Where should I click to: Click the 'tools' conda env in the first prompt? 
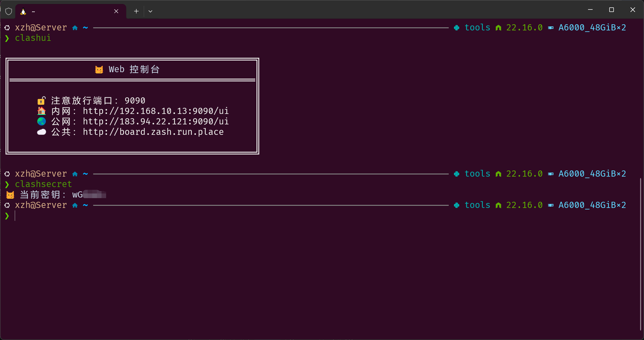tap(477, 27)
